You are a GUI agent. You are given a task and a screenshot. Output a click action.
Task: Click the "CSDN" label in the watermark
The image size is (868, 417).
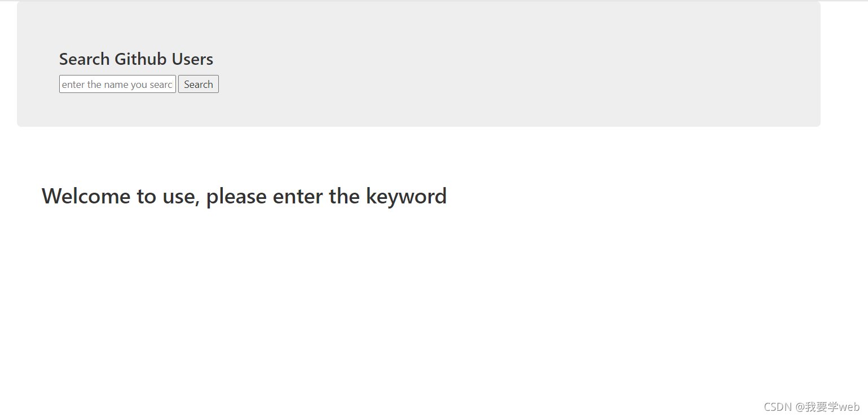pos(778,407)
